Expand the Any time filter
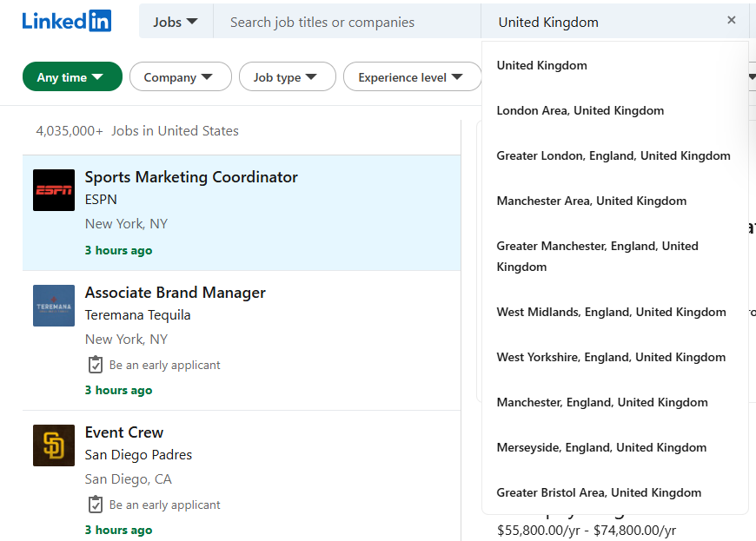The image size is (756, 541). [x=72, y=76]
